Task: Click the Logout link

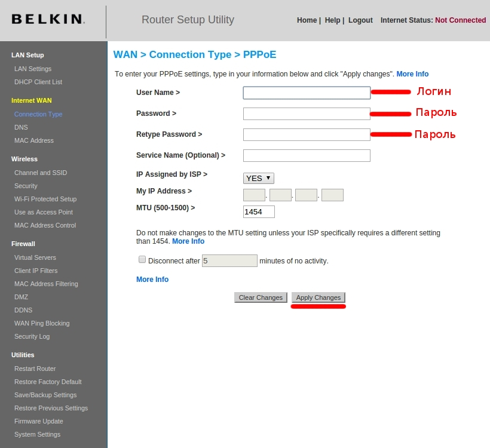Action: click(x=360, y=20)
